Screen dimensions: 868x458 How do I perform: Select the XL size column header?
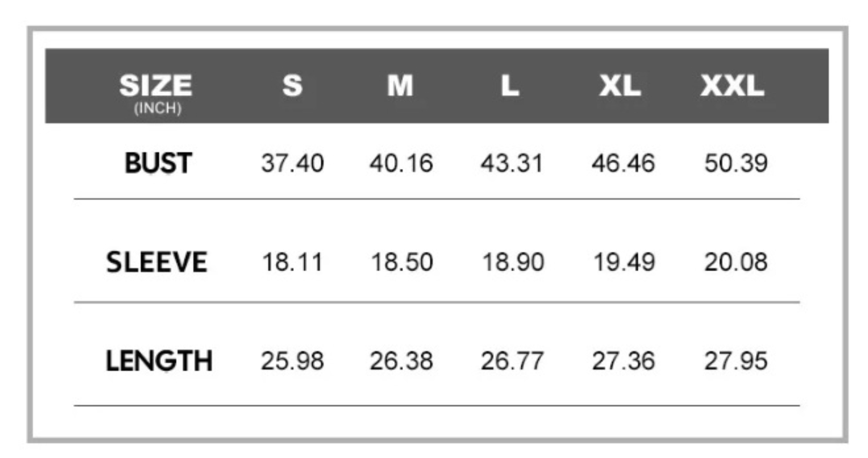pyautogui.click(x=620, y=85)
